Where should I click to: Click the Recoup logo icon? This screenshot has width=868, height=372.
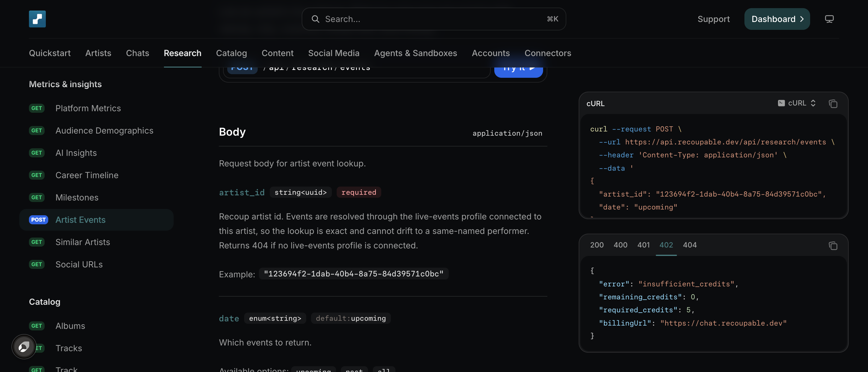(x=37, y=19)
